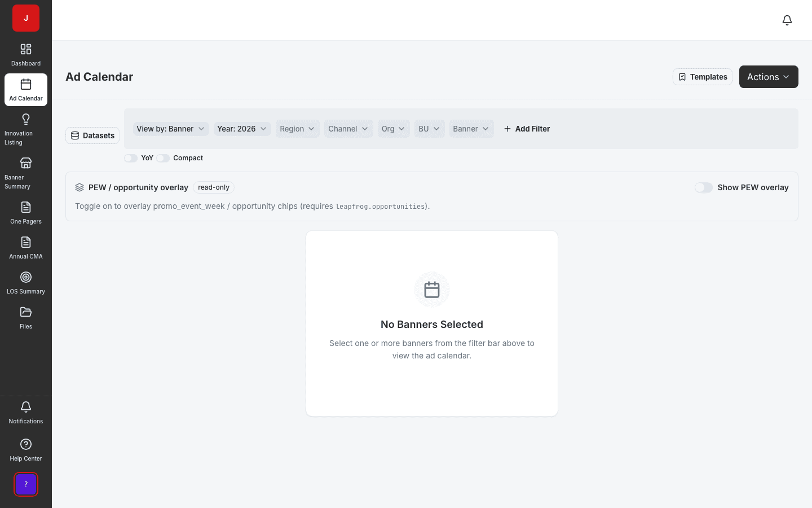The height and width of the screenshot is (508, 812).
Task: Enable the Compact switch
Action: click(x=163, y=158)
